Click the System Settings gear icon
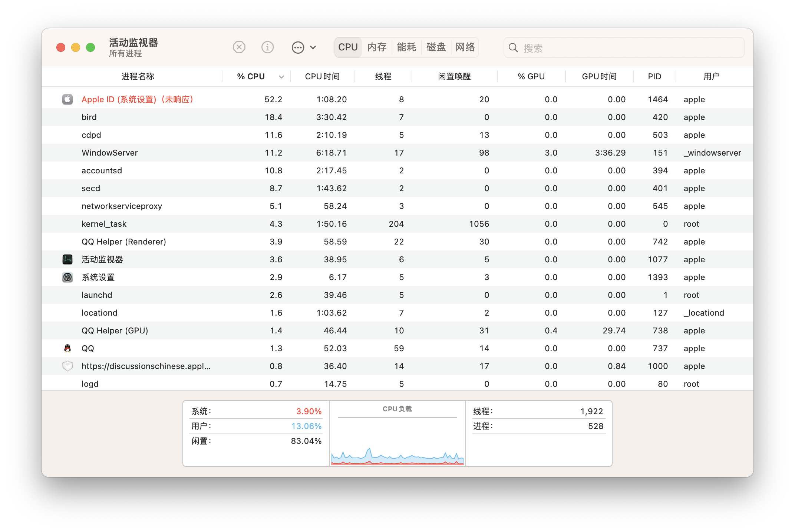The width and height of the screenshot is (795, 532). [67, 277]
